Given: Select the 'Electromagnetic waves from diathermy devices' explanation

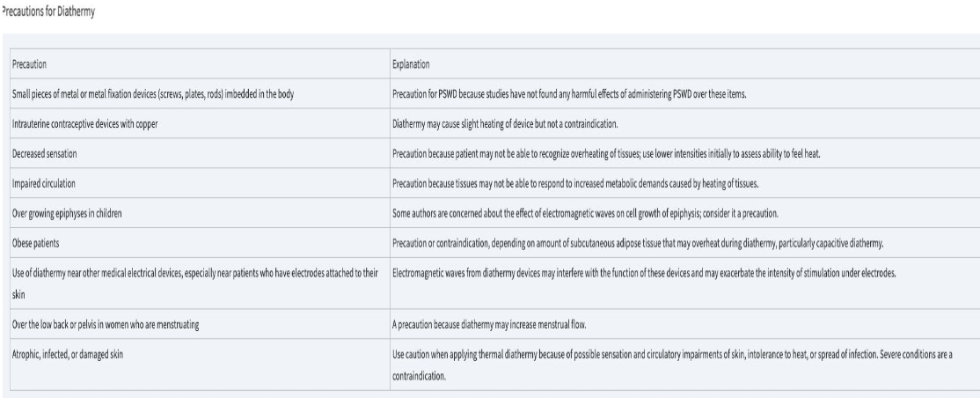Looking at the screenshot, I should (x=643, y=269).
